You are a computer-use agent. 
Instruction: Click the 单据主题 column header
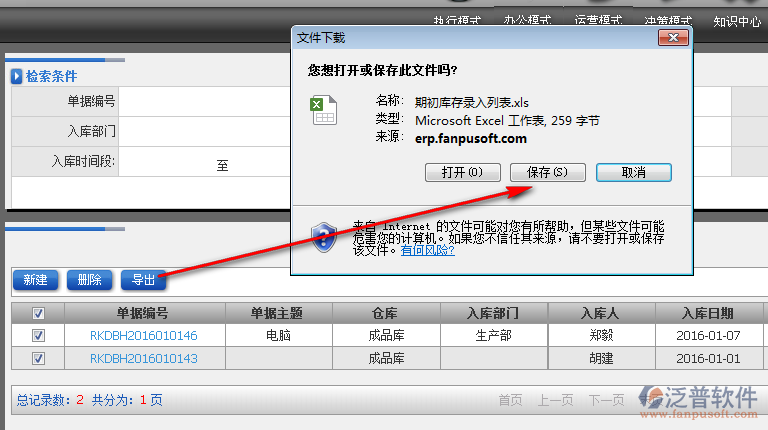tap(277, 313)
